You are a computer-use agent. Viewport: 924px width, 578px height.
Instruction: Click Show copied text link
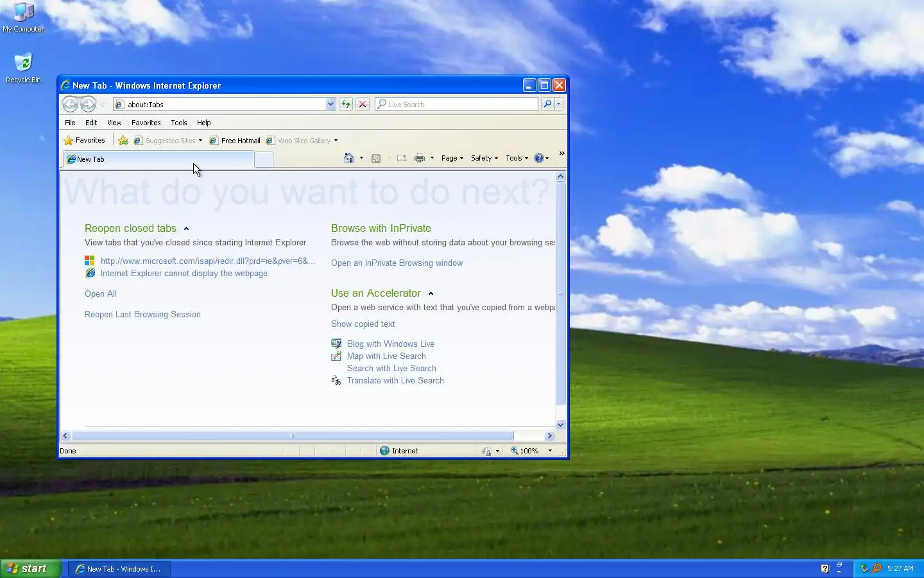tap(363, 324)
